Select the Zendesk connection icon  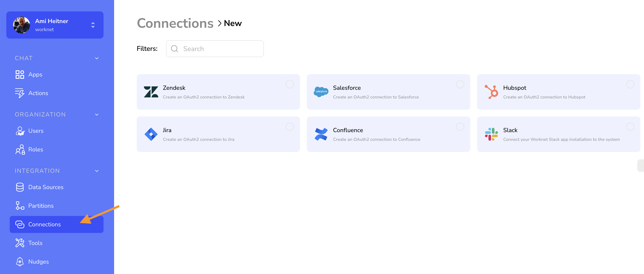(151, 92)
